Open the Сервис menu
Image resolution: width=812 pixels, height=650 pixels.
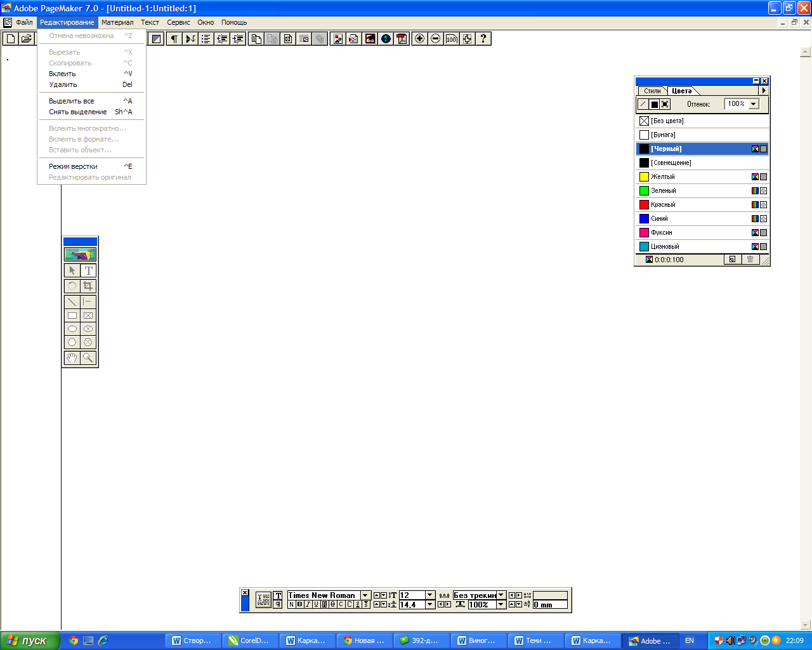pyautogui.click(x=178, y=22)
